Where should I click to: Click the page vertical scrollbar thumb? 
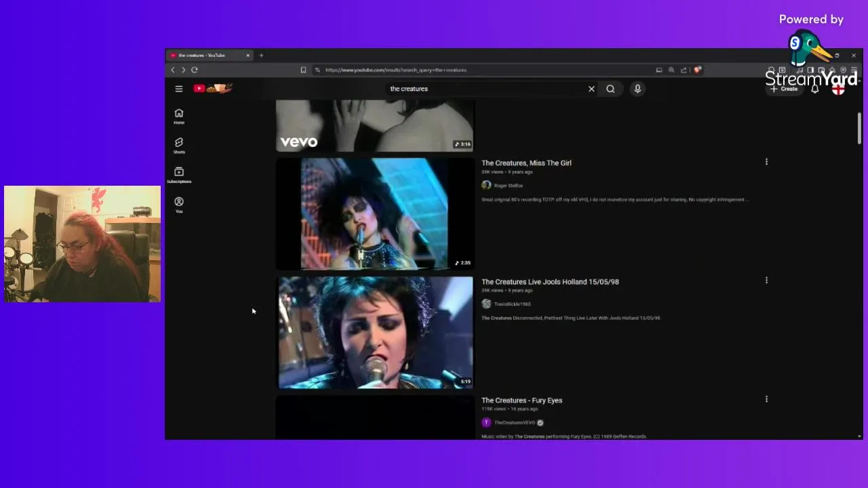859,128
